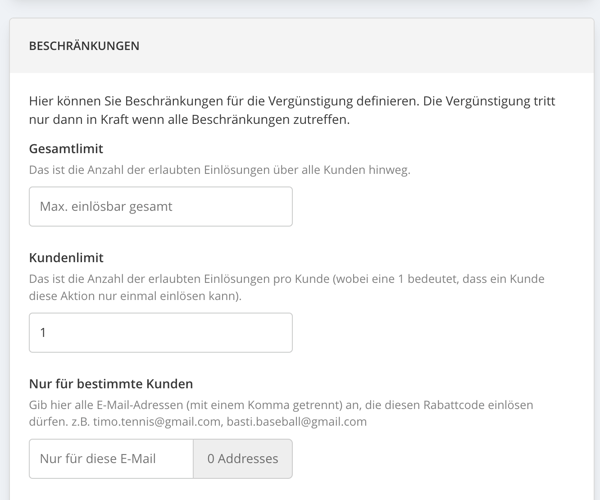600x500 pixels.
Task: Click the '0 Addresses' counter badge
Action: pos(243,459)
